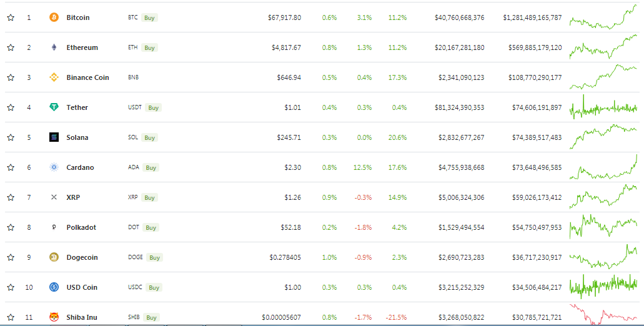
Task: Open the XRP coin name link
Action: 73,197
